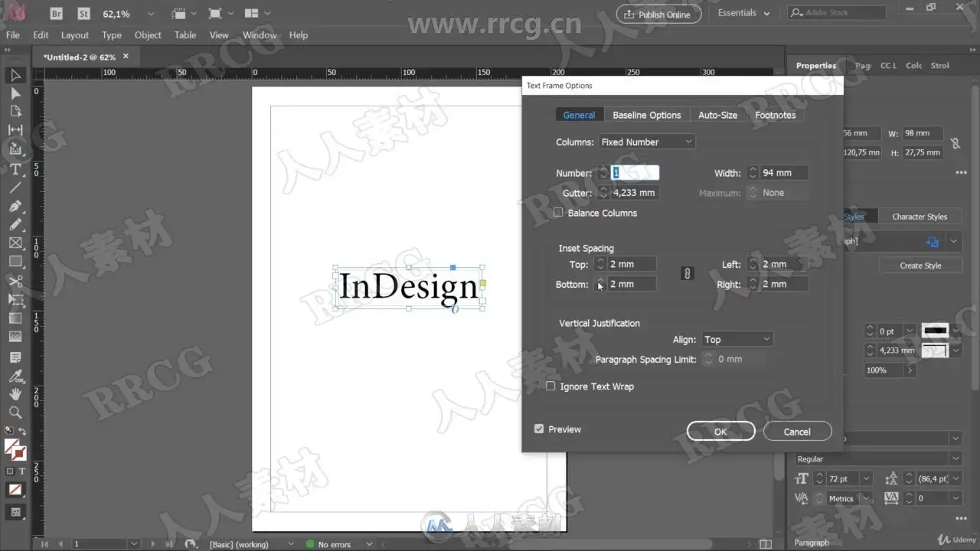This screenshot has width=980, height=551.
Task: Select the Gradient Swatch tool
Action: (15, 318)
